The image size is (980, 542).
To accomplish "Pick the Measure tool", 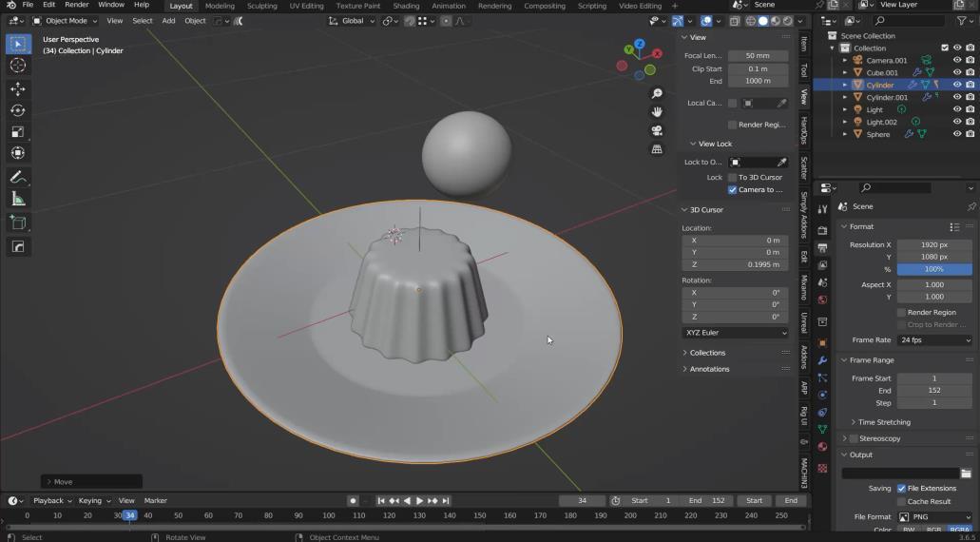I will [x=18, y=199].
